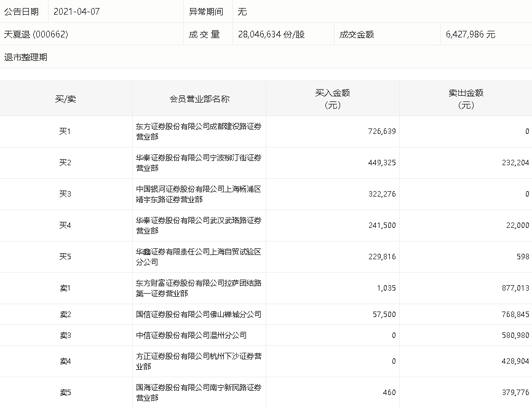Select the 买4 row label
The width and height of the screenshot is (532, 408).
pos(65,226)
